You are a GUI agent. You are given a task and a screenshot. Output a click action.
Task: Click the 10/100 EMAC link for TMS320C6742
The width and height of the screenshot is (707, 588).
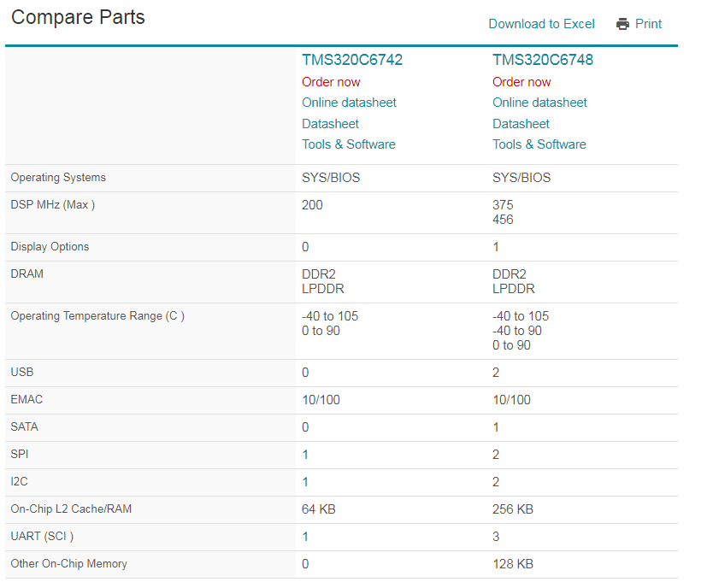coord(317,399)
